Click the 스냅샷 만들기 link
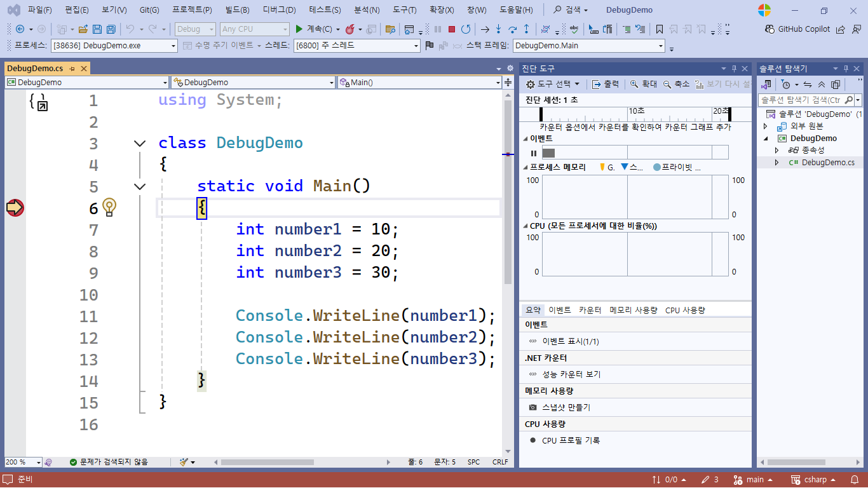 click(x=566, y=407)
